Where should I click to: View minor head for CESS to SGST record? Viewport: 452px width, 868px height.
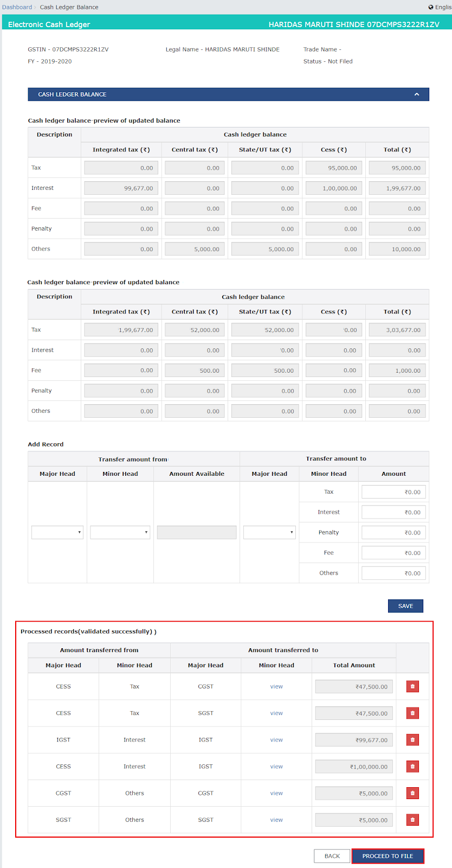pos(276,713)
